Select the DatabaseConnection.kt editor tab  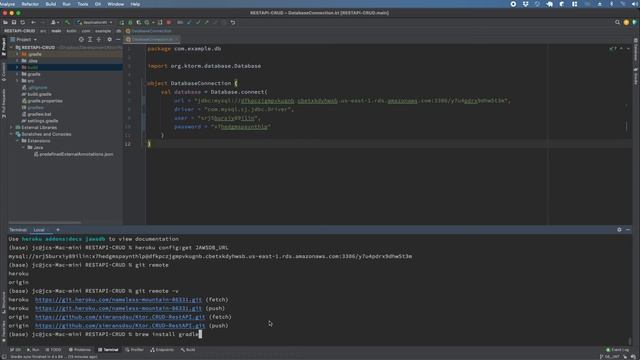click(x=152, y=40)
